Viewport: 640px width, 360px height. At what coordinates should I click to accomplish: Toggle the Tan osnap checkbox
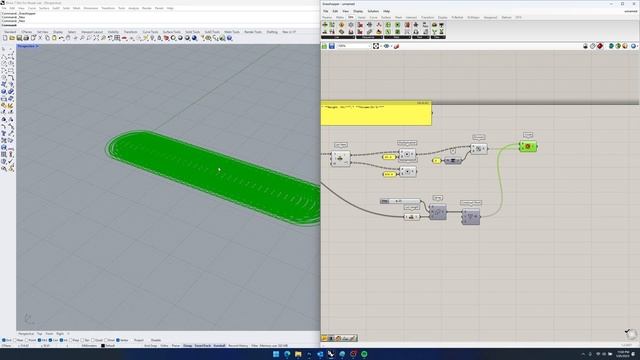tap(82, 340)
